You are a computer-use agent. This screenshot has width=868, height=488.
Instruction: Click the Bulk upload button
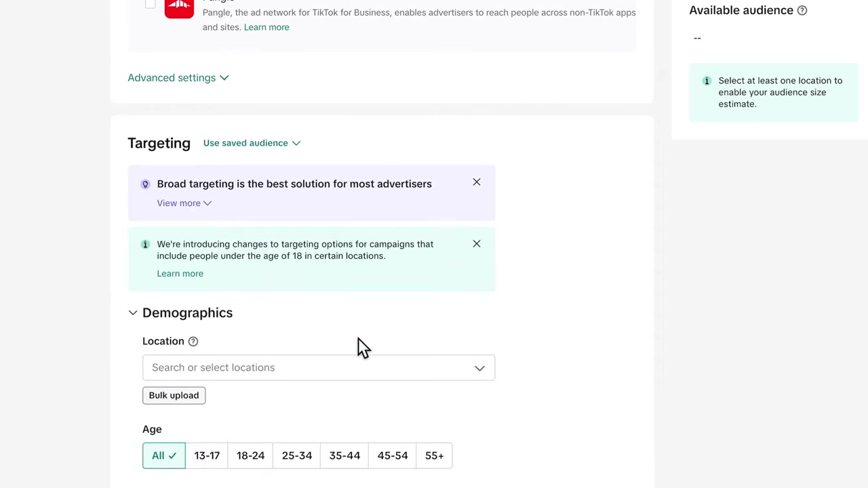point(174,395)
